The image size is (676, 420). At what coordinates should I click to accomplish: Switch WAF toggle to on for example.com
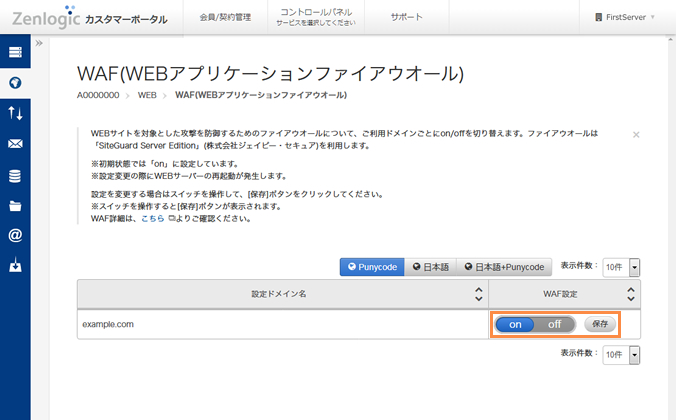click(515, 324)
